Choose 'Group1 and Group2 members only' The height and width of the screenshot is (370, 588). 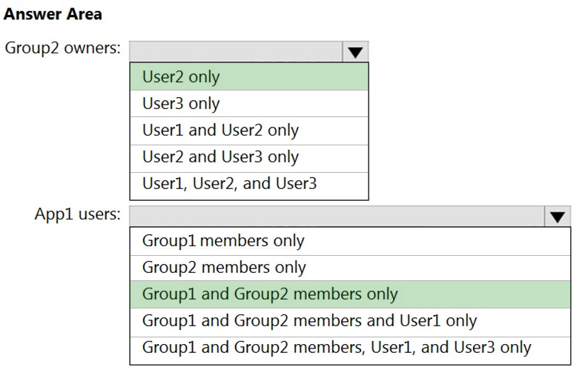tap(350, 294)
